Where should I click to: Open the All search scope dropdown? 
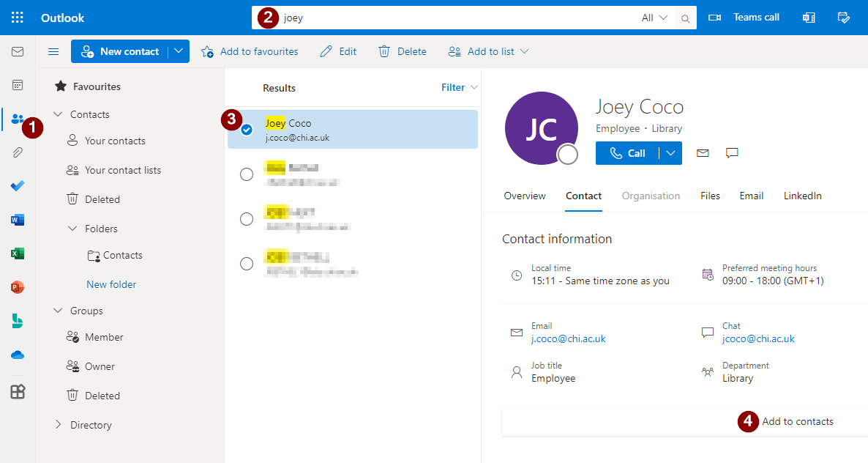pos(654,18)
